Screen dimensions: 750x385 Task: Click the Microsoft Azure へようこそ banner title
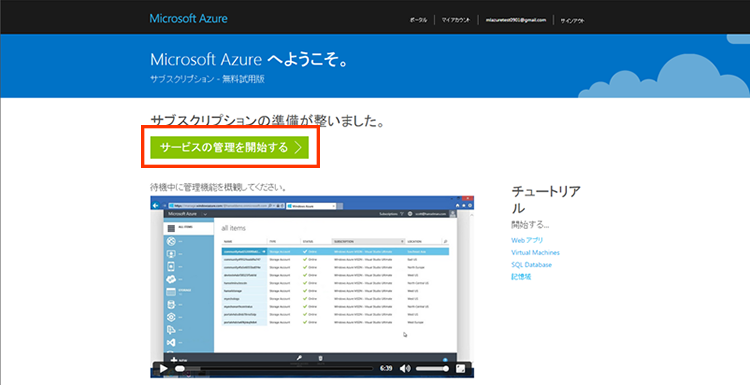(249, 60)
